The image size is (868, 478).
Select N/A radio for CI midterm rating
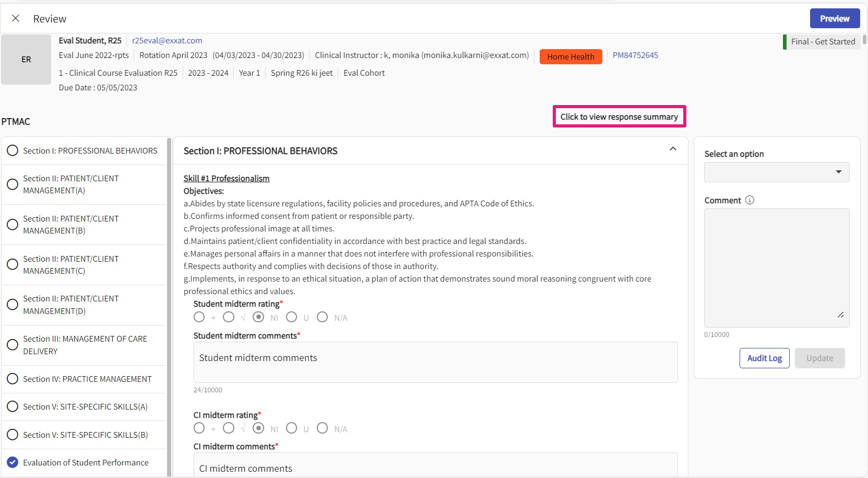point(323,428)
